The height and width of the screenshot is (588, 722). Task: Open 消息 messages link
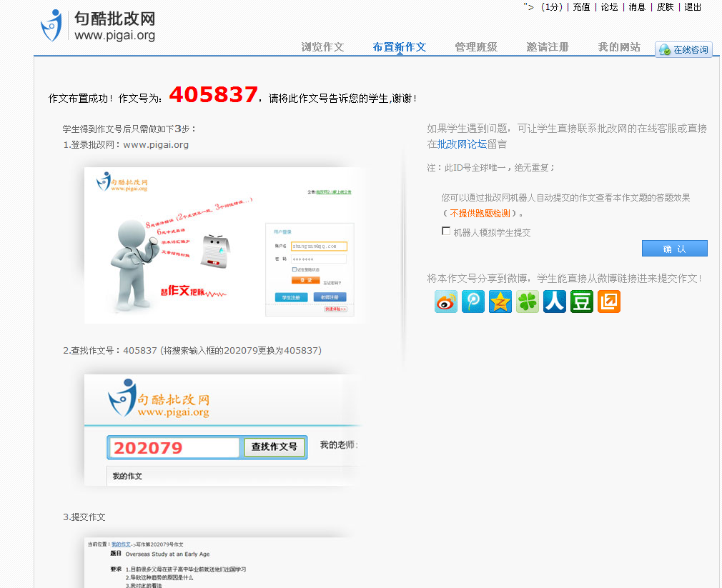(x=637, y=7)
